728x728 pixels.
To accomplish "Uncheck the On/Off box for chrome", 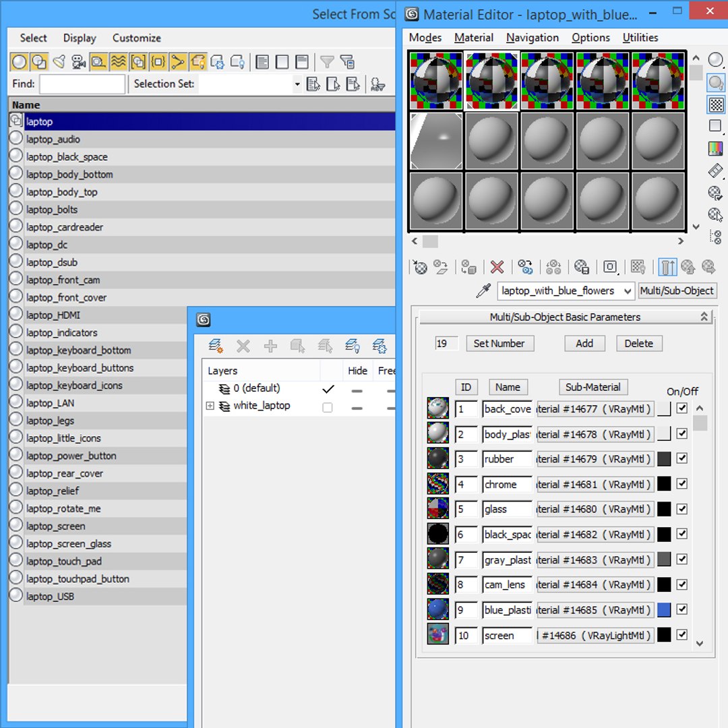I will 681,483.
